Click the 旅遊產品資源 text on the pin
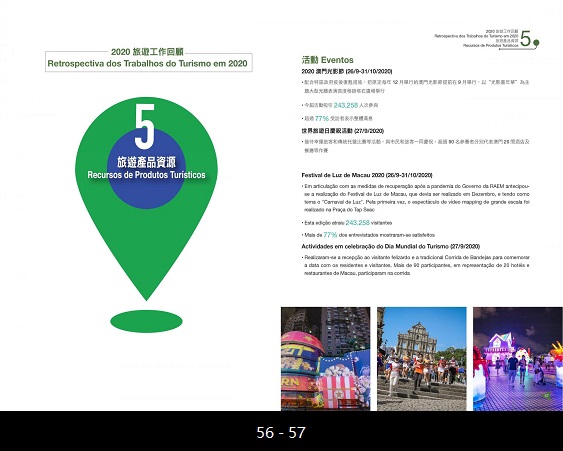Screen dimensions: 563x451 click(x=146, y=162)
